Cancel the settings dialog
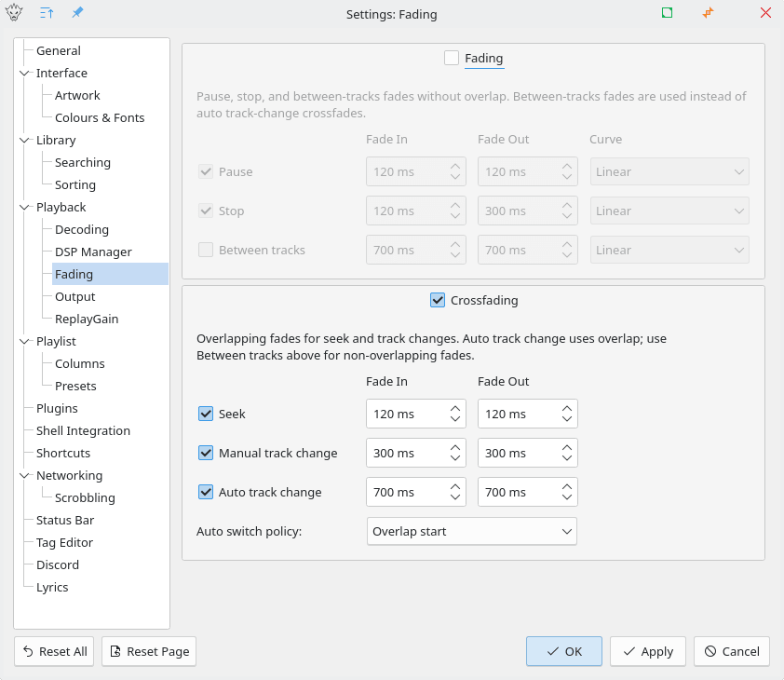The image size is (784, 680). pyautogui.click(x=732, y=651)
